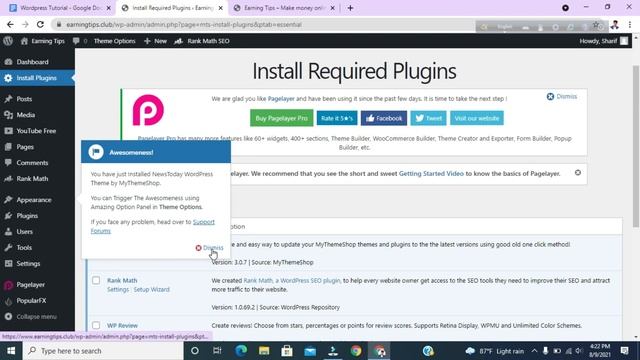Viewport: 640px width, 360px height.
Task: Click Buy Pagelayer Pro button
Action: point(281,118)
